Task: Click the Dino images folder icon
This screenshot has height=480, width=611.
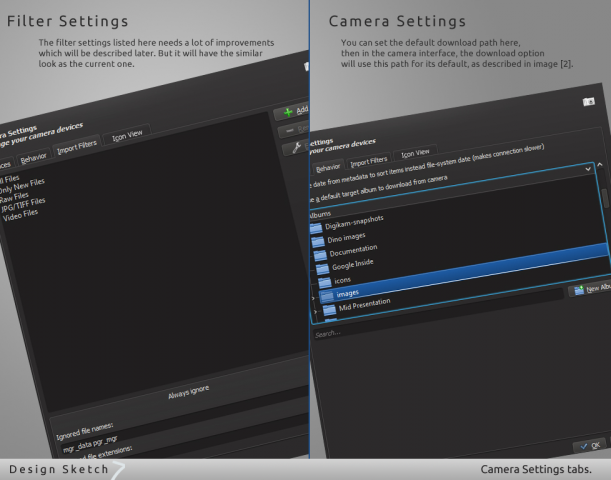Action: click(x=316, y=240)
